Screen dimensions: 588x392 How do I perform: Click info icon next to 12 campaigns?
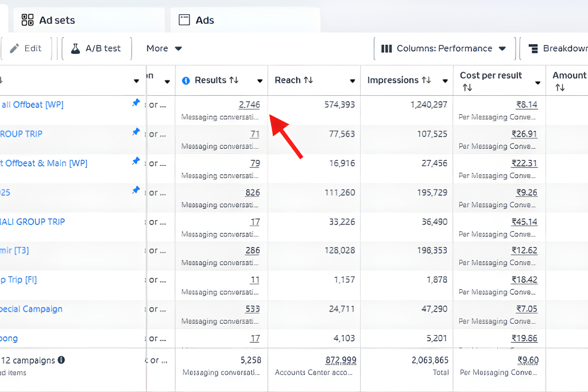point(61,360)
